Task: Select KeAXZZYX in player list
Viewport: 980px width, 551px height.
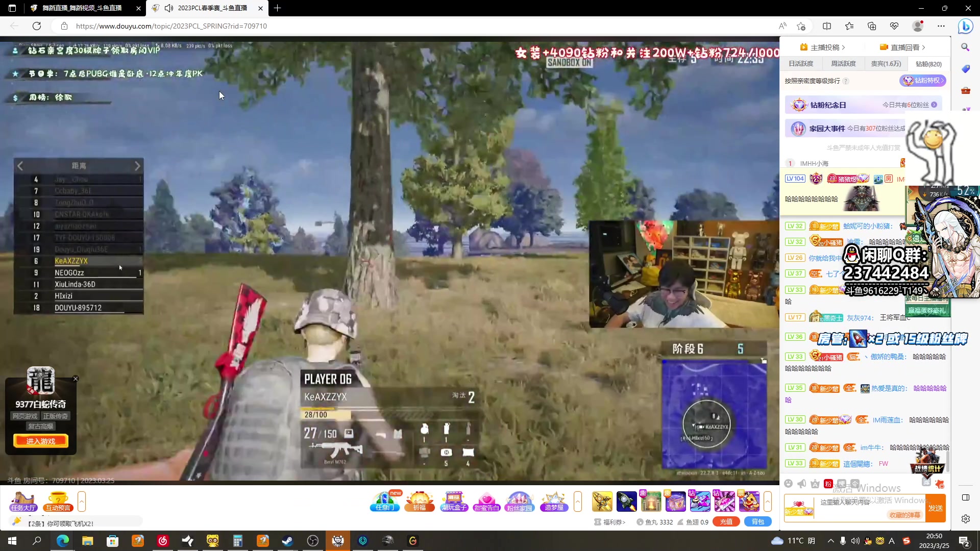Action: click(71, 261)
